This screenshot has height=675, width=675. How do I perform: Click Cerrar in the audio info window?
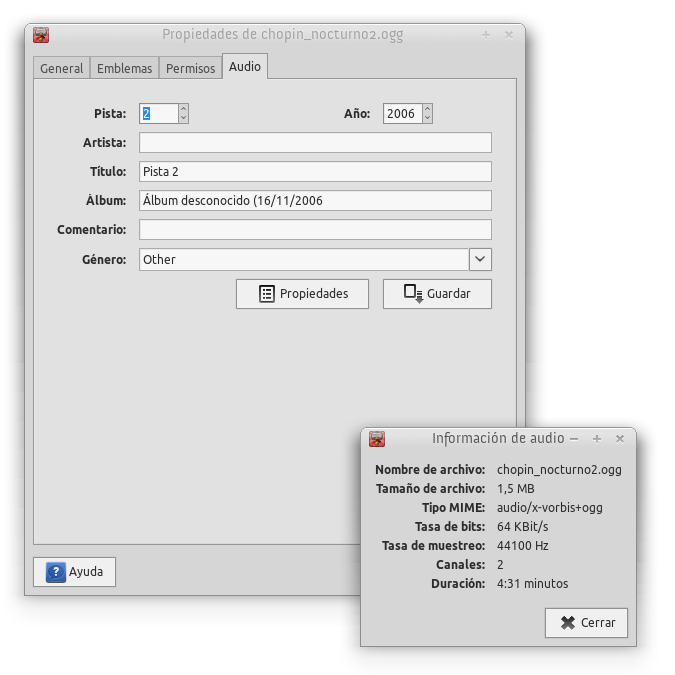pyautogui.click(x=586, y=623)
